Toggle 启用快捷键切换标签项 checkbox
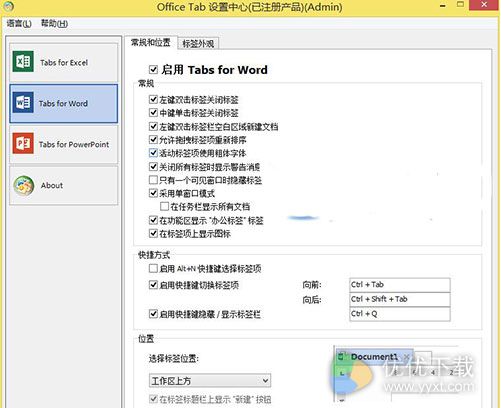This screenshot has width=501, height=408. pyautogui.click(x=153, y=285)
